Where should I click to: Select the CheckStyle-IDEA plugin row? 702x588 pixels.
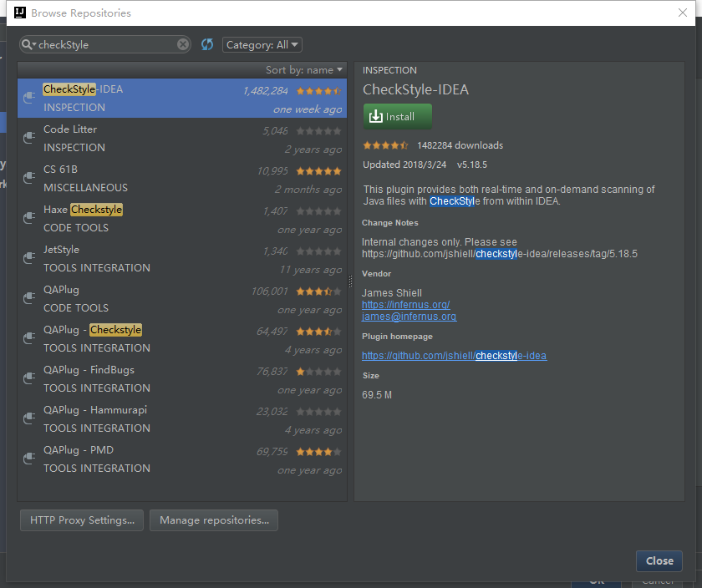coord(182,98)
